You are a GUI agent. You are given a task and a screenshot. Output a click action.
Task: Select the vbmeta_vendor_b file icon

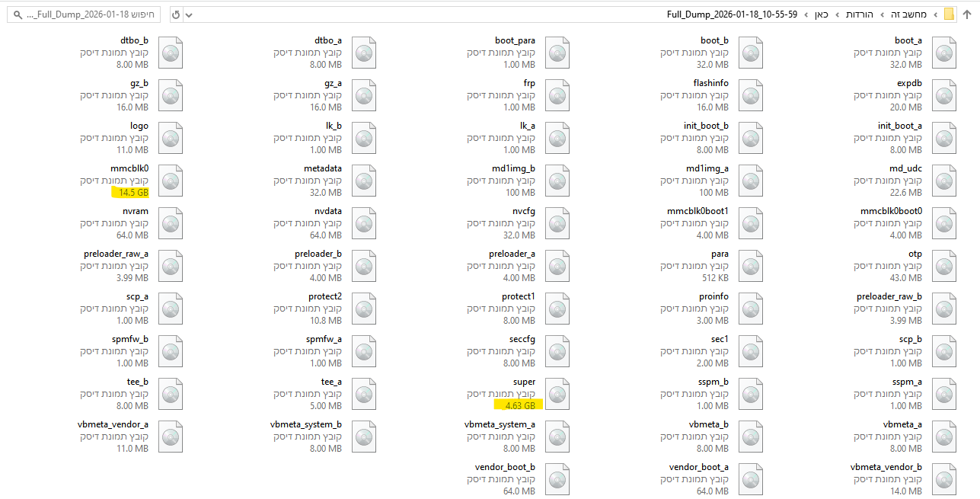tap(944, 479)
